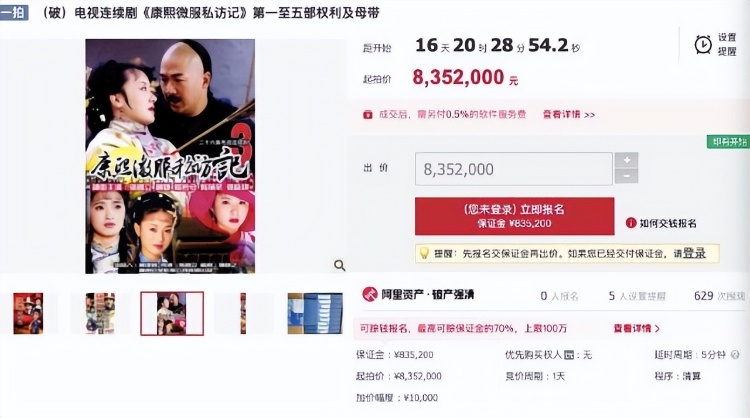Increase bid with the plus stepper
This screenshot has height=418, width=750.
[x=627, y=160]
